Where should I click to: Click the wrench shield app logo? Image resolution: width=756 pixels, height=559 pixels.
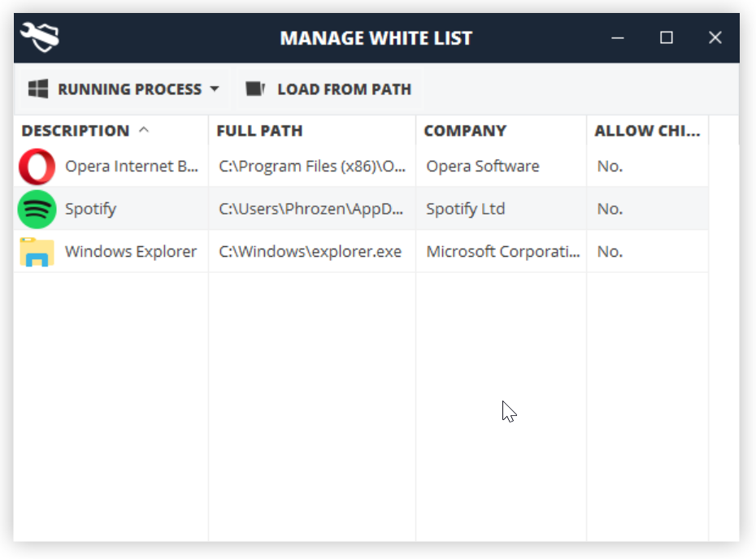coord(40,37)
